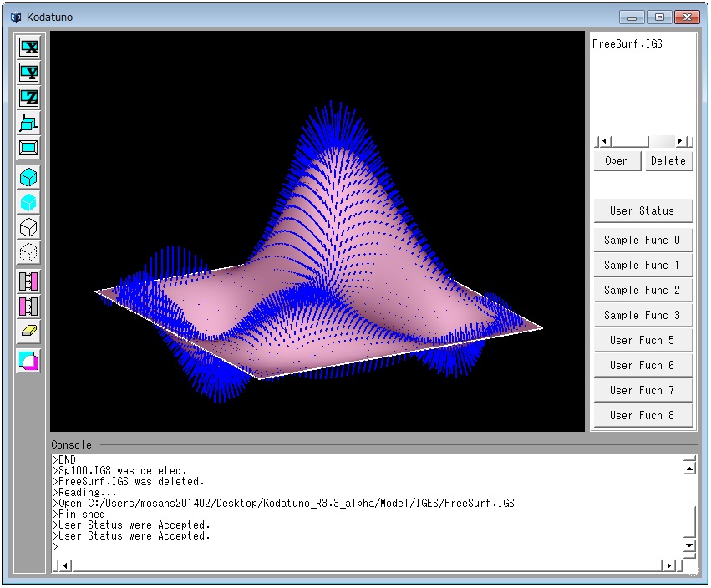Screen dimensions: 711x588
Task: Run User Fucn 7
Action: 643,390
